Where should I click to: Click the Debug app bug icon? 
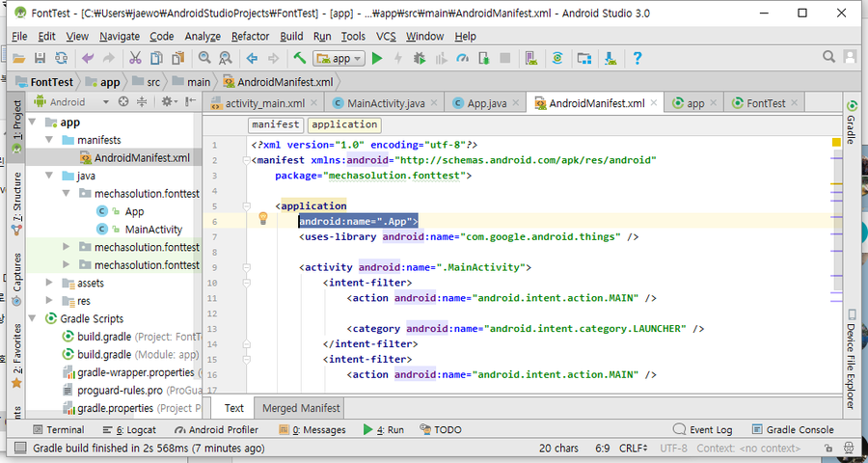point(420,58)
